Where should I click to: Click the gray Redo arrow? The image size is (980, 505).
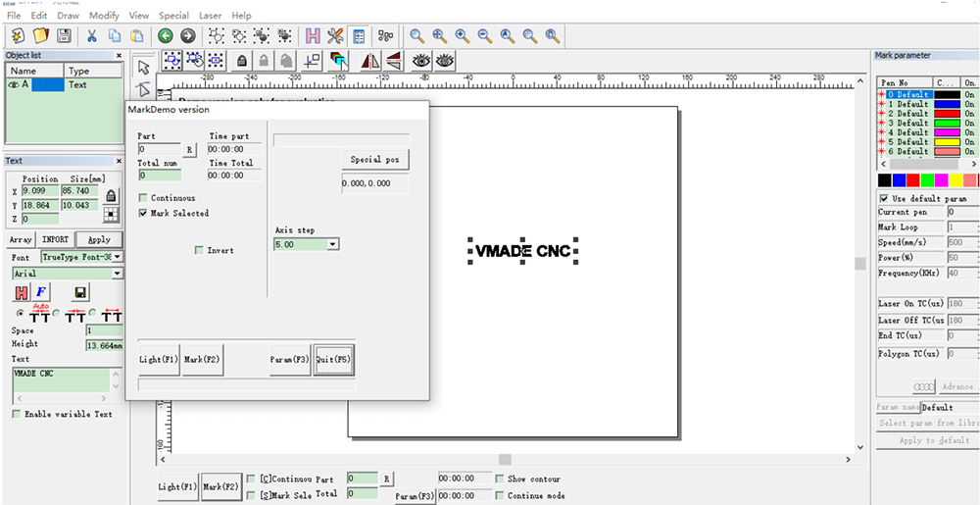tap(187, 35)
